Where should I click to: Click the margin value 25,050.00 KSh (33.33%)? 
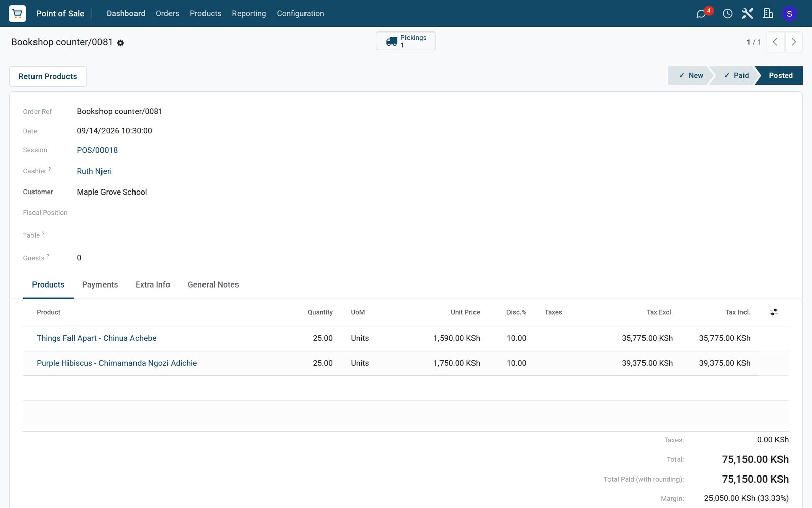tap(746, 498)
